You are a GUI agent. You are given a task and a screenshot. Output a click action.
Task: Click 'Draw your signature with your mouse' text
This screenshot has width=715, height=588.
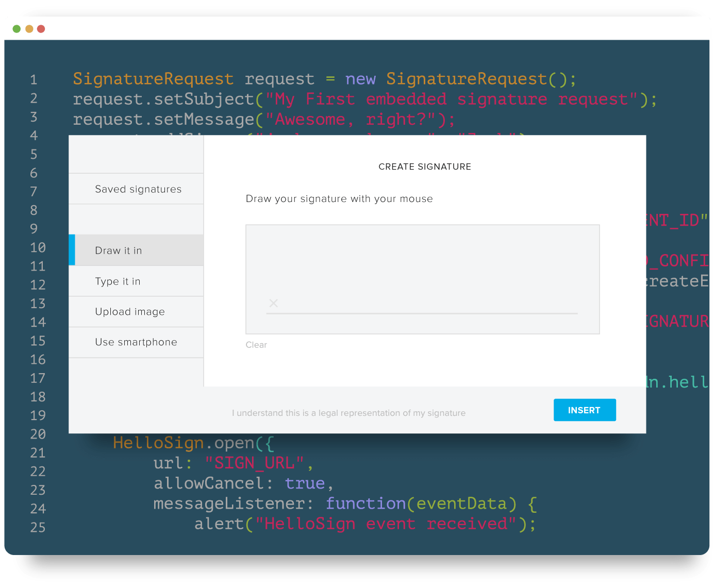[x=339, y=199]
